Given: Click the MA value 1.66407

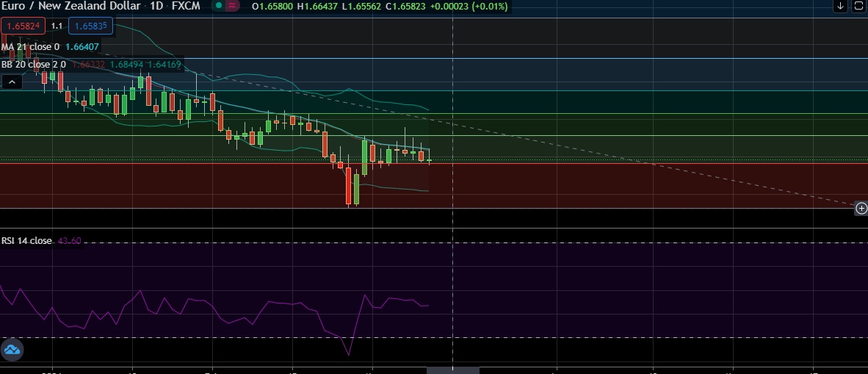Looking at the screenshot, I should coord(82,47).
